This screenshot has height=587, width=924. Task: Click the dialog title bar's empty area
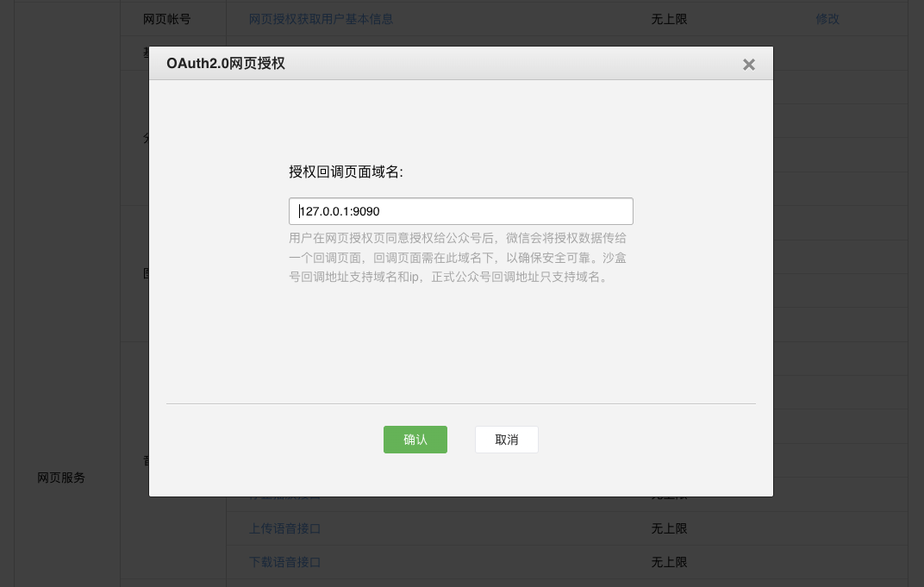pos(517,64)
